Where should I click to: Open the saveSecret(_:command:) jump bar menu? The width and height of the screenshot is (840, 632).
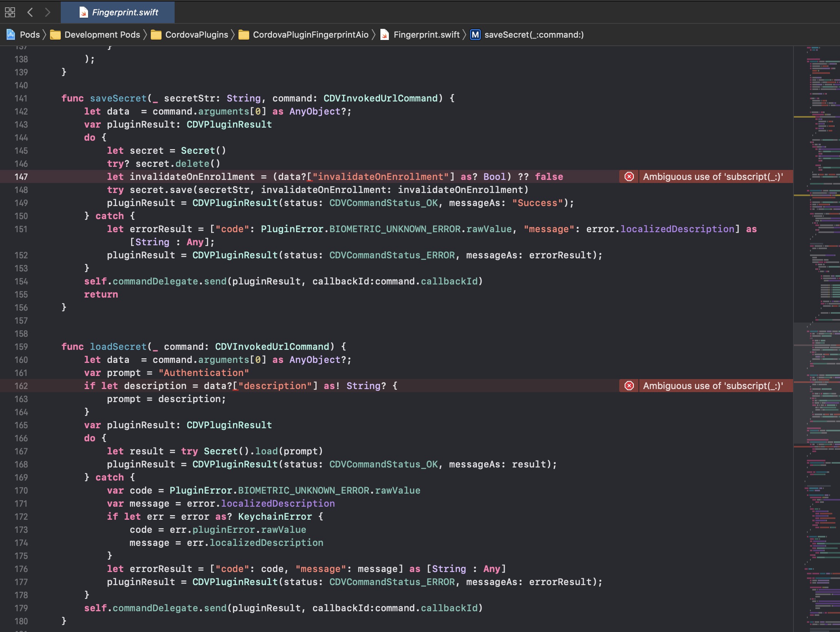[534, 35]
